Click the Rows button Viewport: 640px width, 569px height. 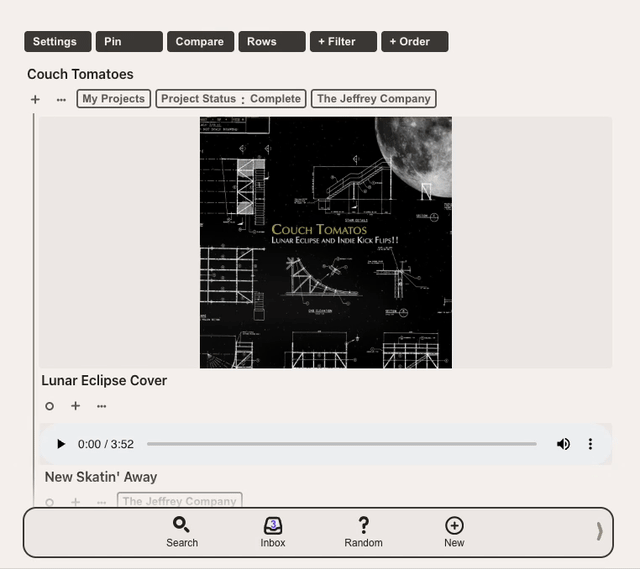click(x=272, y=42)
